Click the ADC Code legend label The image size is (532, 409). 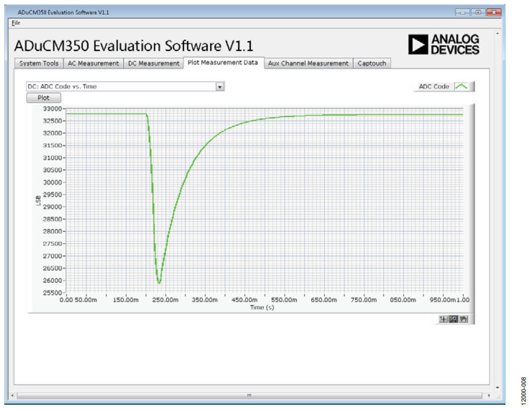pyautogui.click(x=434, y=87)
